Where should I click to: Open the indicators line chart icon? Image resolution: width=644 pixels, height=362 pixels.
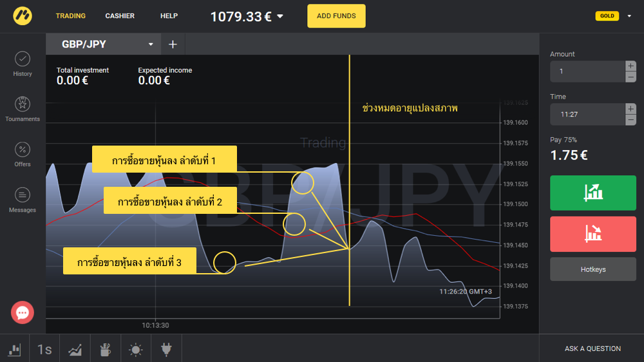tap(75, 349)
